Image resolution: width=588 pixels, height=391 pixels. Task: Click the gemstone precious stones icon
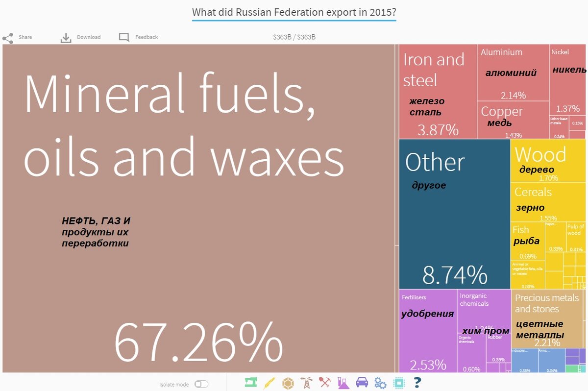pyautogui.click(x=288, y=383)
